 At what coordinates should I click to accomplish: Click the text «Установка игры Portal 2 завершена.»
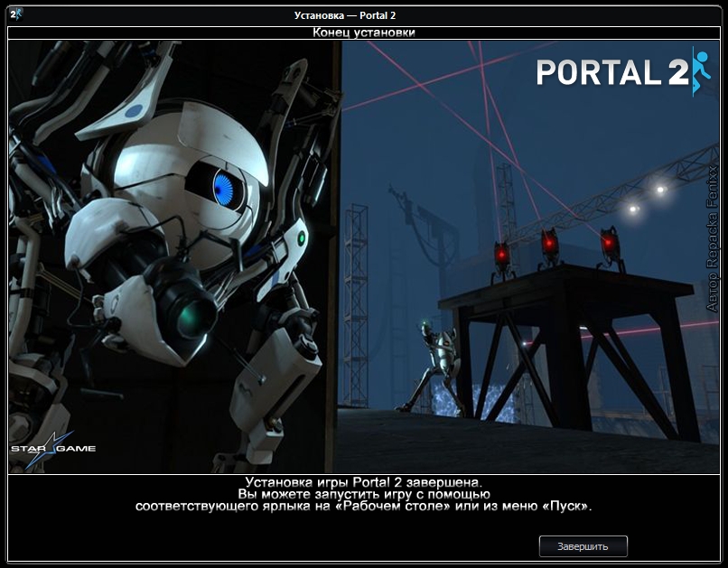(x=363, y=482)
